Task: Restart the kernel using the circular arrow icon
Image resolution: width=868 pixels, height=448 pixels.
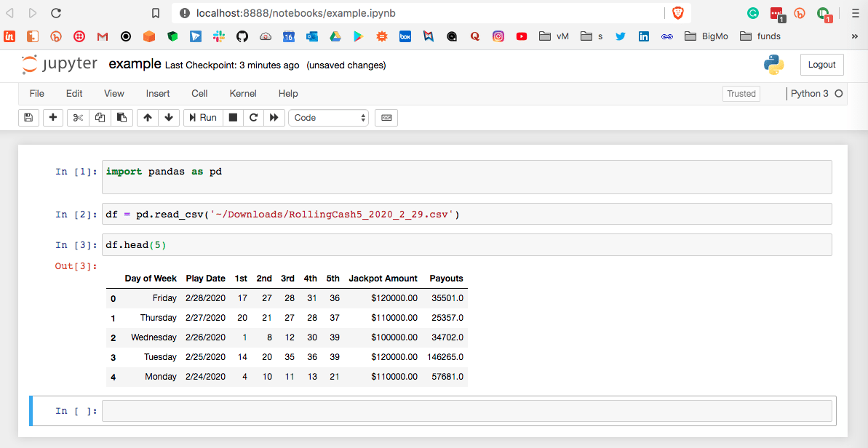Action: pyautogui.click(x=253, y=118)
